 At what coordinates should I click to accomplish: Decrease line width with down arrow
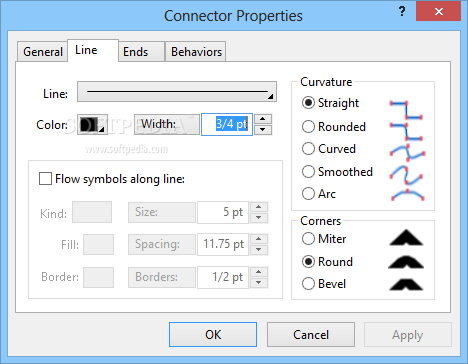263,130
